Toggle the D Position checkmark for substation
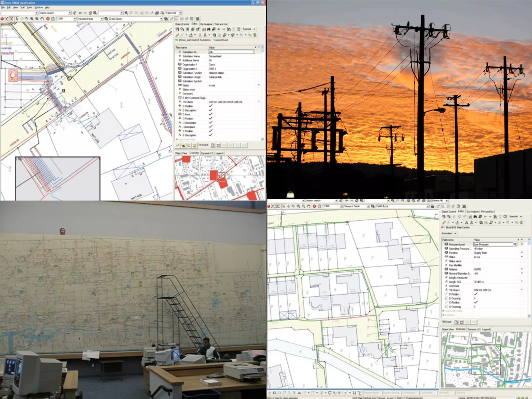Viewport: 532px width, 399px height. pos(211,106)
